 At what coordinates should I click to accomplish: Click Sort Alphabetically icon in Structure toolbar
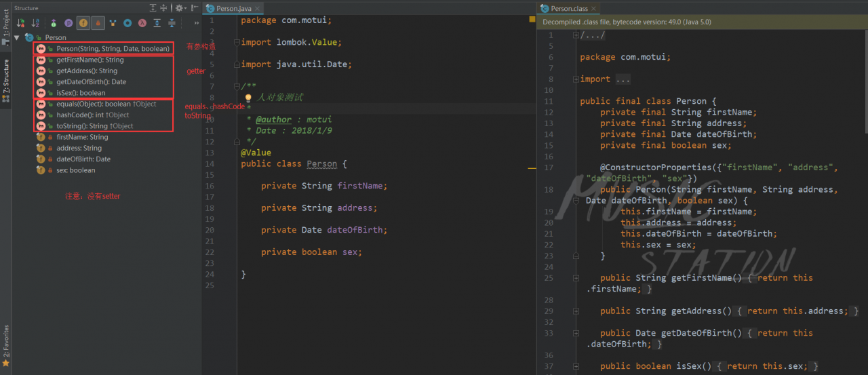click(35, 23)
